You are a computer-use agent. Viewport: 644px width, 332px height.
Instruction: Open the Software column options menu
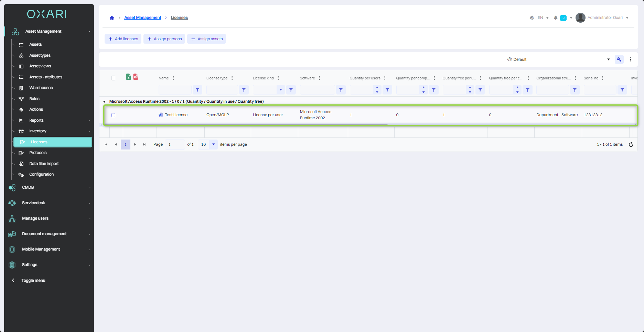319,78
